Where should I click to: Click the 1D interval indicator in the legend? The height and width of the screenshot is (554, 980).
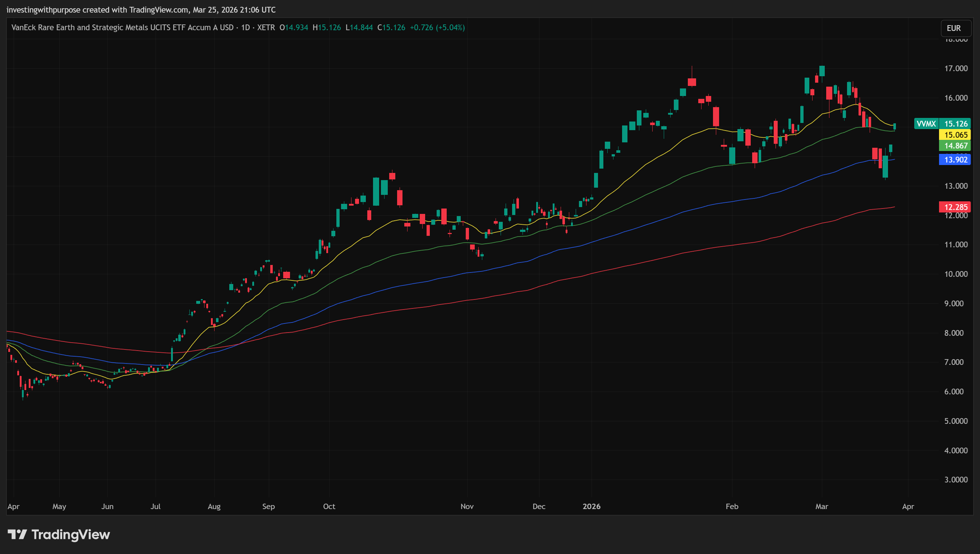[245, 27]
